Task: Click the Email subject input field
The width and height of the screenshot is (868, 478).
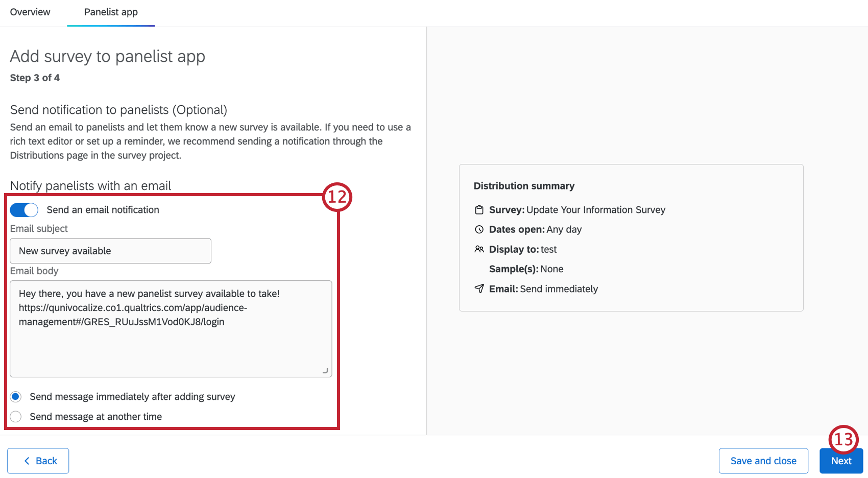Action: tap(110, 251)
